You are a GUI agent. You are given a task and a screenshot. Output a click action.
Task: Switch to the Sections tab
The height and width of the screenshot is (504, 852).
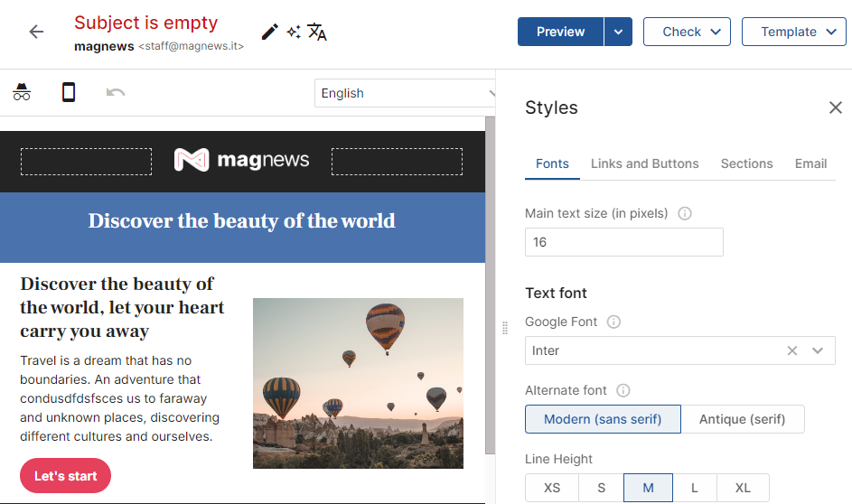[x=746, y=163]
